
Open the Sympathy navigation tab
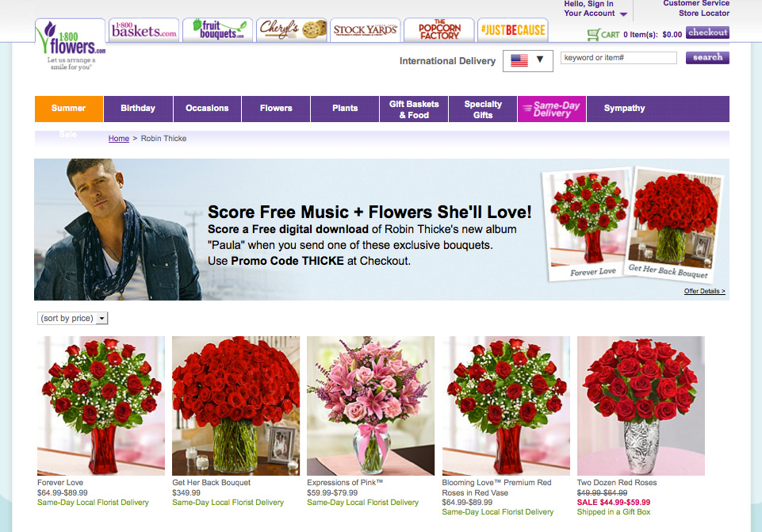click(624, 109)
